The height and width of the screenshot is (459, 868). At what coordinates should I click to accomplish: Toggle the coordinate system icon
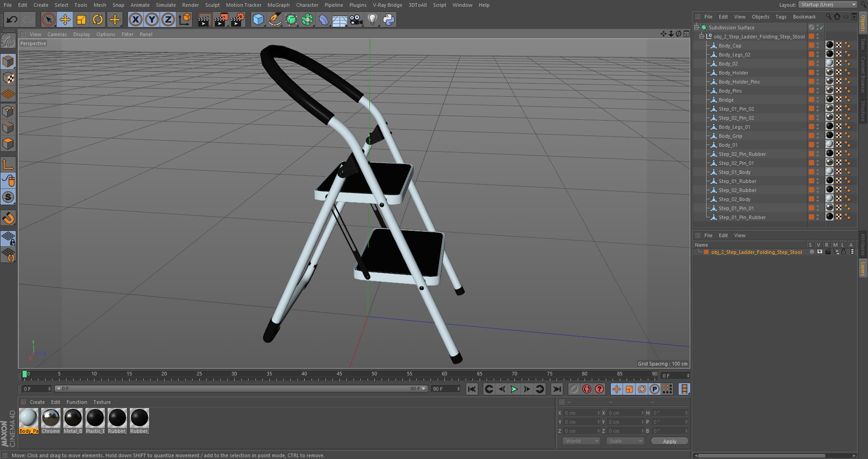click(185, 19)
